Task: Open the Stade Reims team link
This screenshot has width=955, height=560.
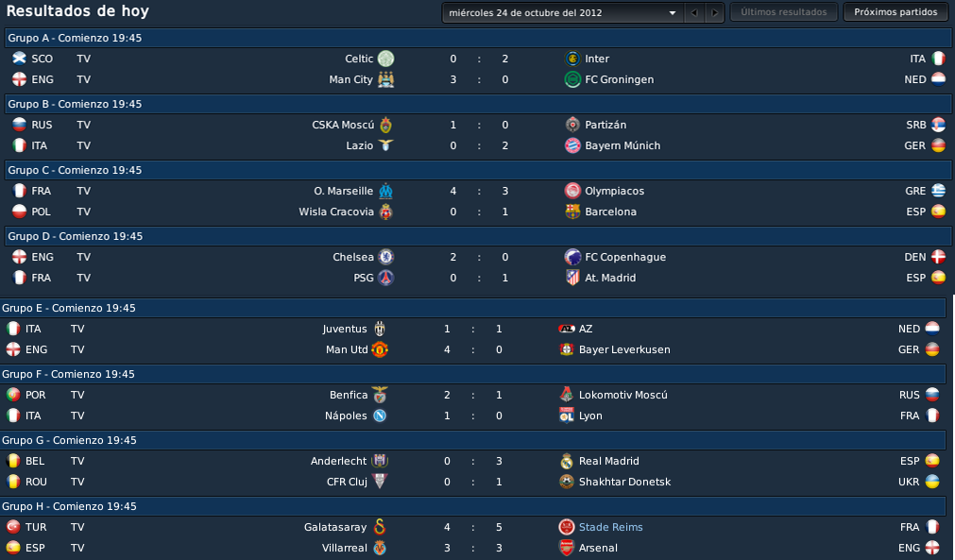Action: coord(611,527)
